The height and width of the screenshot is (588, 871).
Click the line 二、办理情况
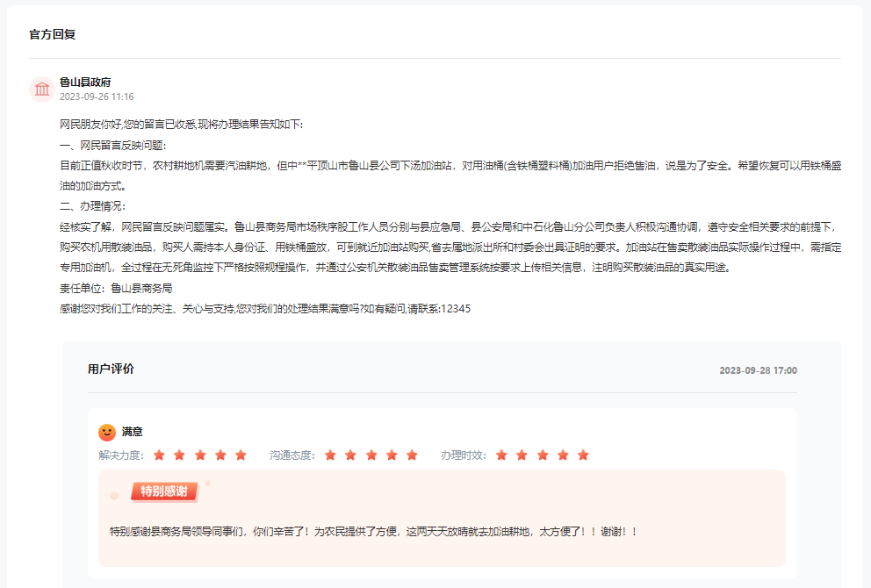coord(93,206)
